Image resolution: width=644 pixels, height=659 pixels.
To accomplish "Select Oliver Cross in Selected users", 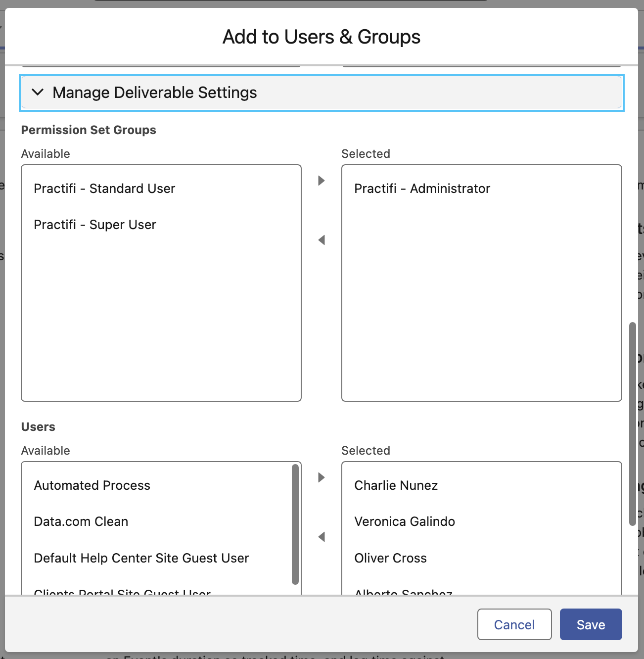I will [482, 558].
